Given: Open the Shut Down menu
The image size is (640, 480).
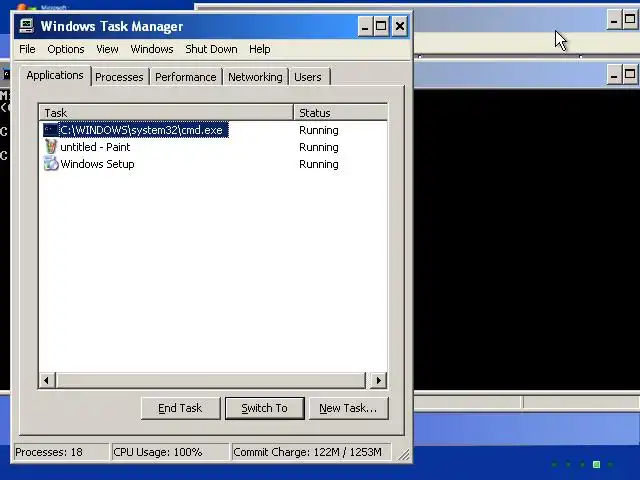Looking at the screenshot, I should (211, 49).
